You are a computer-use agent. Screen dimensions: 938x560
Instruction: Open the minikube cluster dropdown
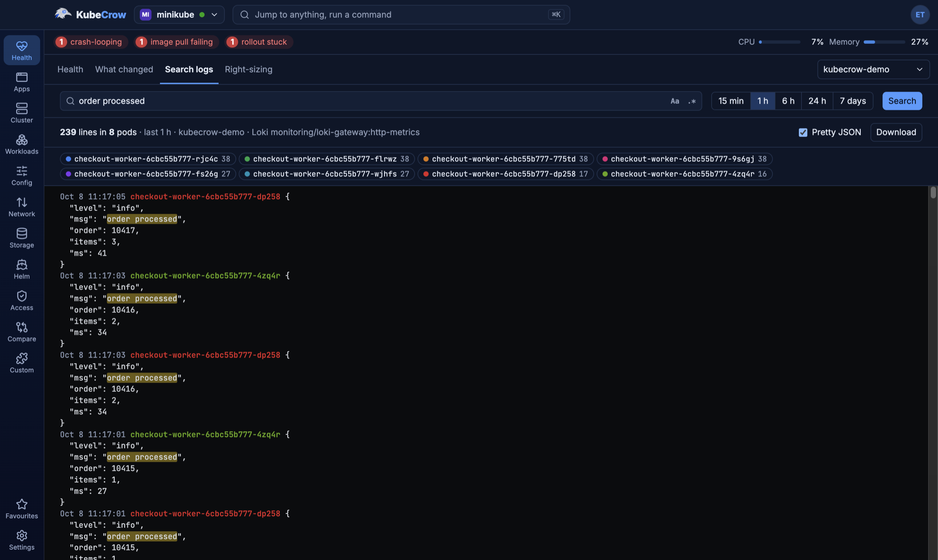click(179, 15)
